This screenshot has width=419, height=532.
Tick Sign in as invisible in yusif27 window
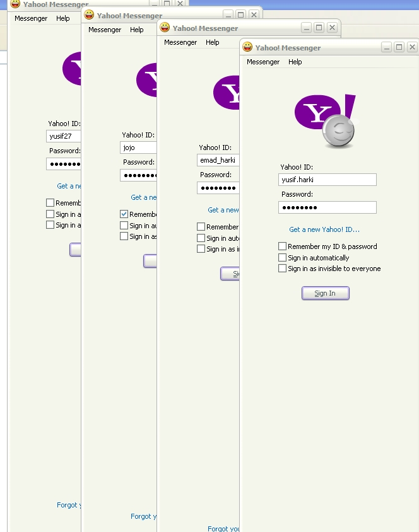click(50, 225)
